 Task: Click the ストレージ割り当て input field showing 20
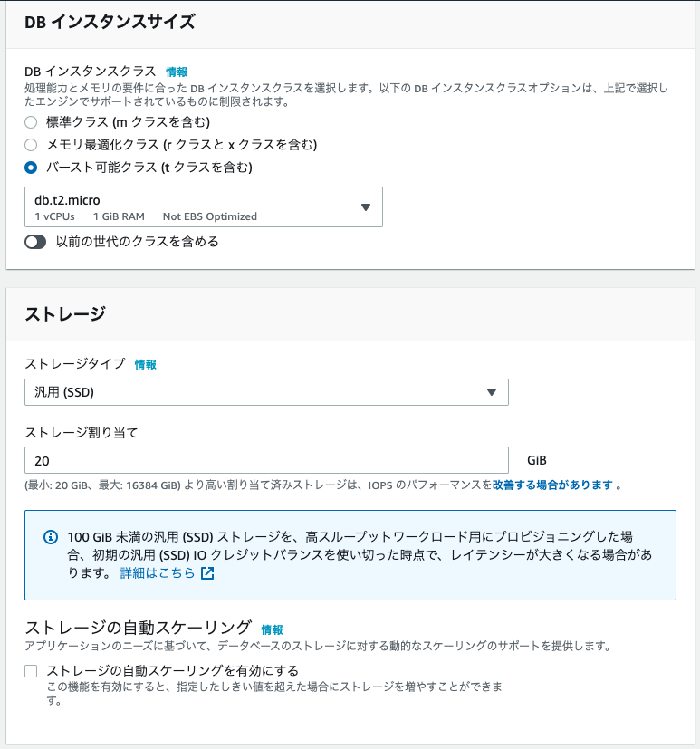point(266,460)
